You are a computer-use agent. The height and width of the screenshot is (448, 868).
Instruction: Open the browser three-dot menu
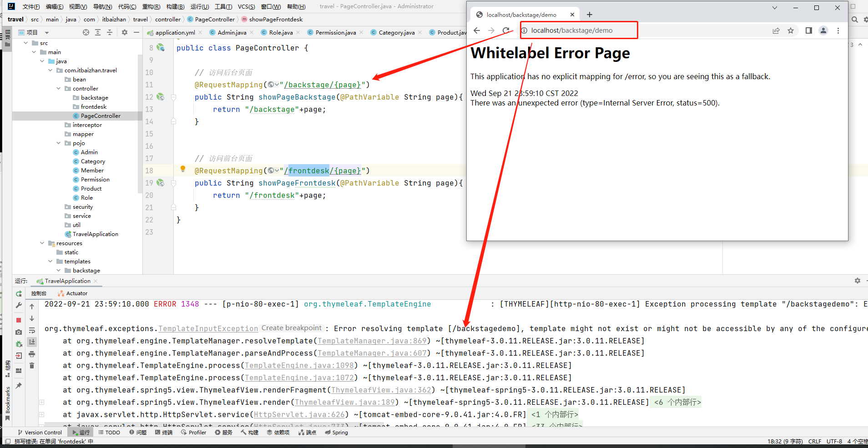[838, 30]
